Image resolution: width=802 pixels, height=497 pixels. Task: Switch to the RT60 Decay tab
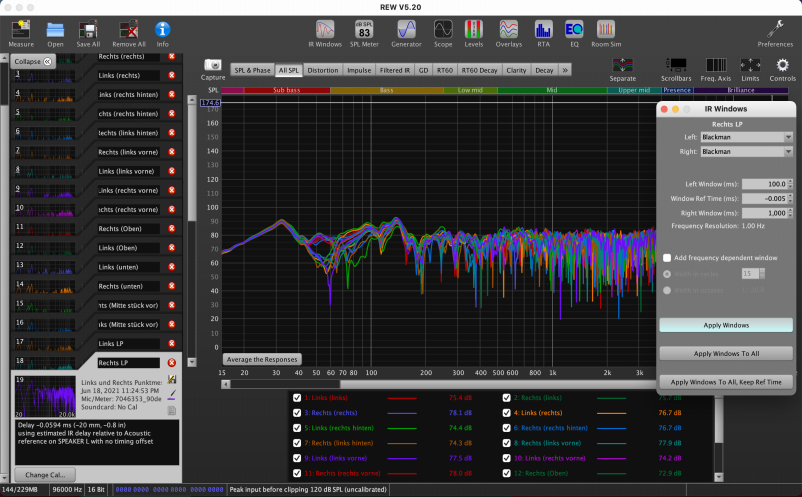click(479, 70)
